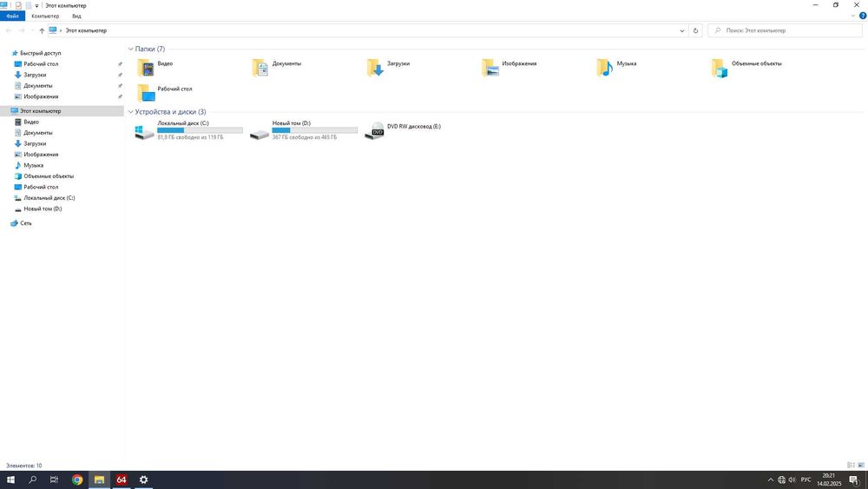Viewport: 868px width, 489px height.
Task: Open the Quick Access Toolbar customize dropdown
Action: pyautogui.click(x=36, y=5)
